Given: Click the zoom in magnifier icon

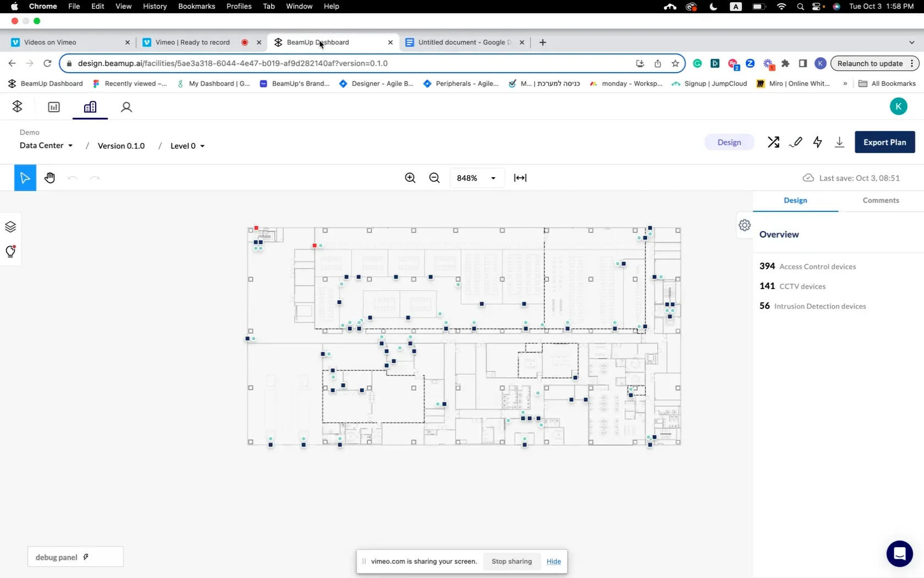Looking at the screenshot, I should tap(410, 178).
